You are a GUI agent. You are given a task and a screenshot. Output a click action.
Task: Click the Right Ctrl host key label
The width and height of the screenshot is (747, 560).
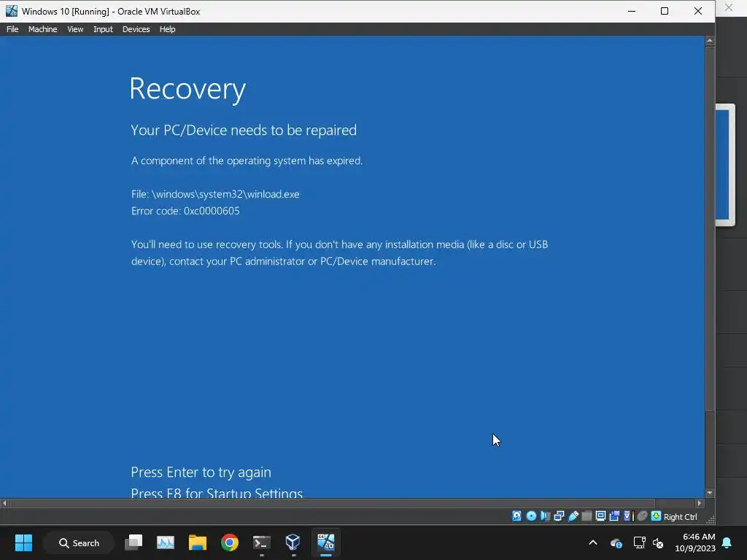coord(681,517)
